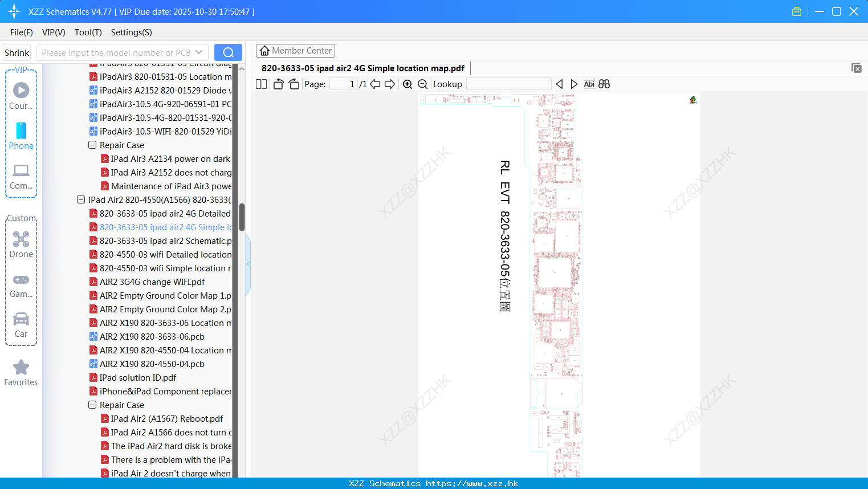Viewport: 868px width, 489px height.
Task: Open IPad Air2 (A1567) Reboot.pdf
Action: click(162, 419)
